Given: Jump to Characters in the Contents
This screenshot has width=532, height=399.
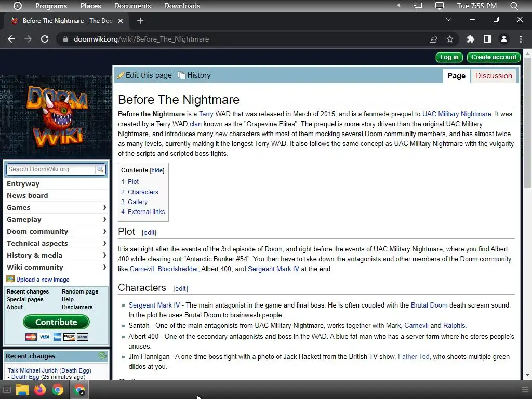Looking at the screenshot, I should coord(143,192).
